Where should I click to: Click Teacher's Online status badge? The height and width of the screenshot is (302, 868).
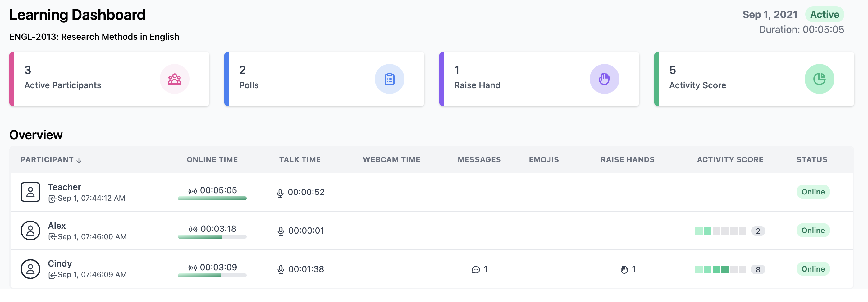tap(813, 192)
